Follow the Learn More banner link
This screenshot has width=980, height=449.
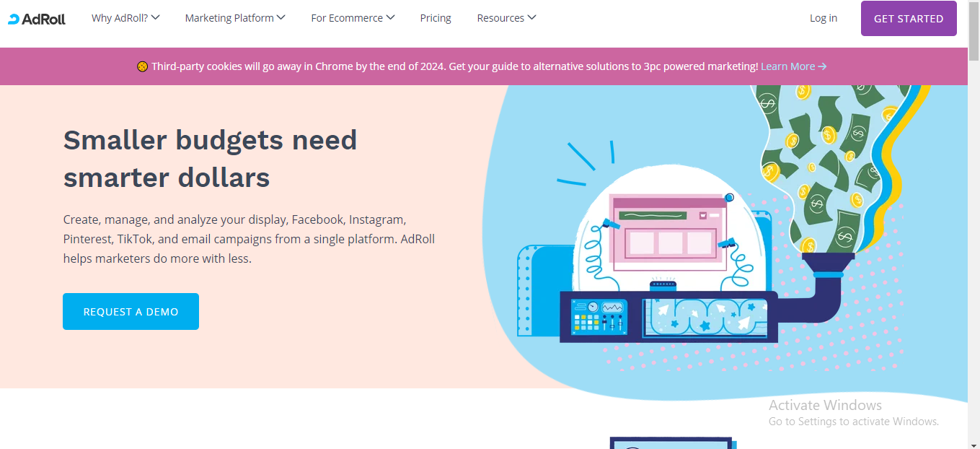793,66
